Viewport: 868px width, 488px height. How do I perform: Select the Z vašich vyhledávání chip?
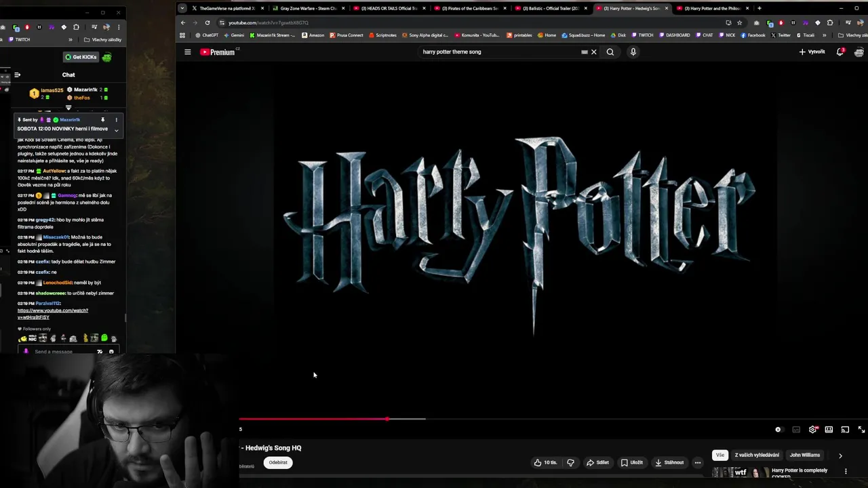(x=757, y=455)
